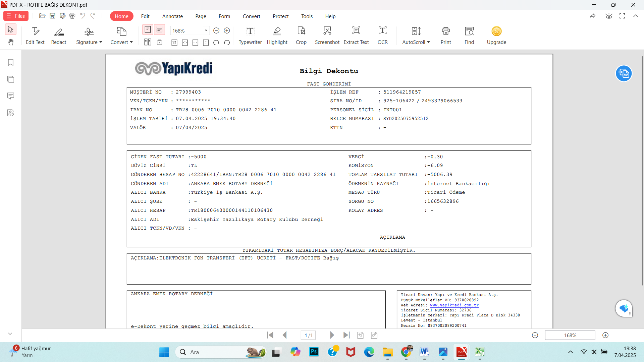The image size is (644, 362).
Task: Select the Crop tool
Action: [301, 36]
